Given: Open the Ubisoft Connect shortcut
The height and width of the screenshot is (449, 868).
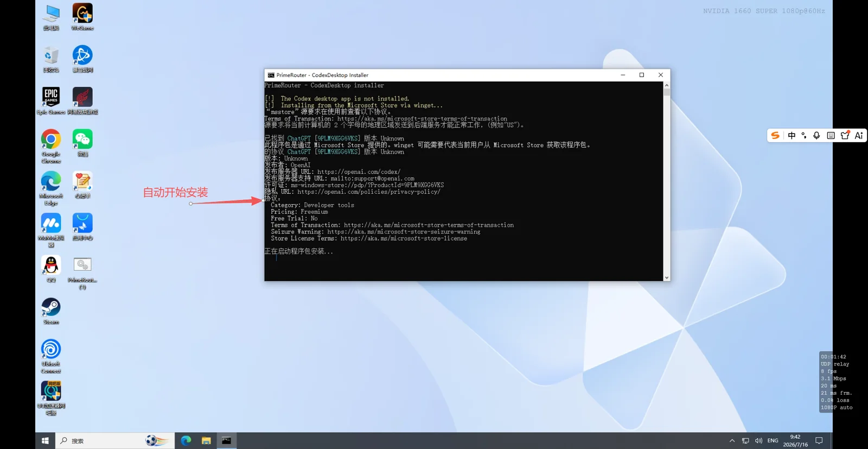Looking at the screenshot, I should [51, 356].
